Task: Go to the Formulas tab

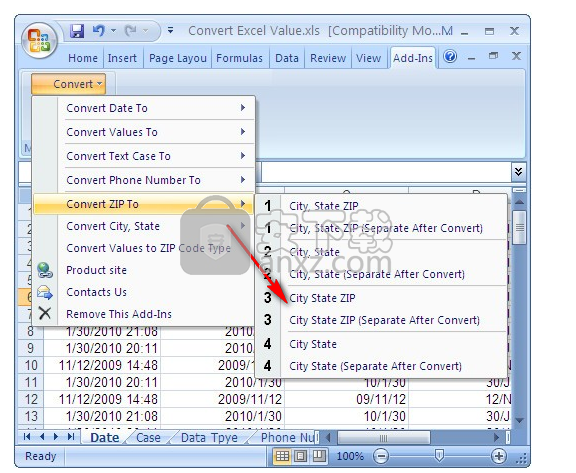Action: 240,58
